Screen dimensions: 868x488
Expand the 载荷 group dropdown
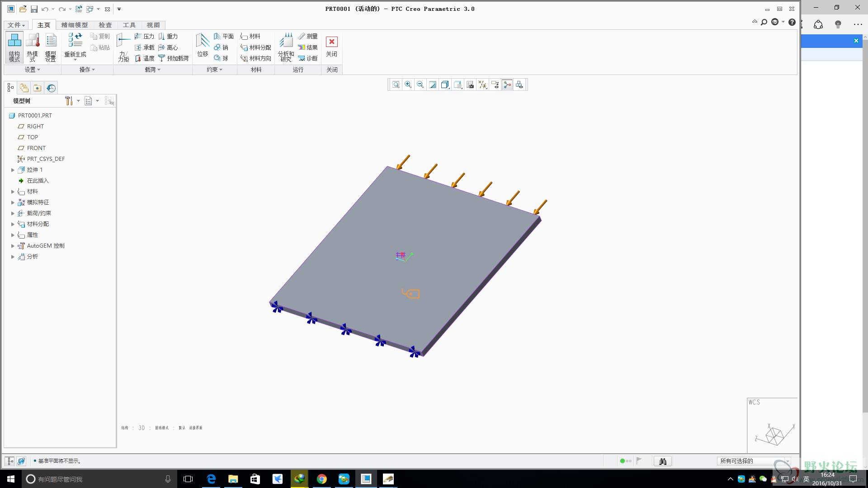pyautogui.click(x=153, y=70)
